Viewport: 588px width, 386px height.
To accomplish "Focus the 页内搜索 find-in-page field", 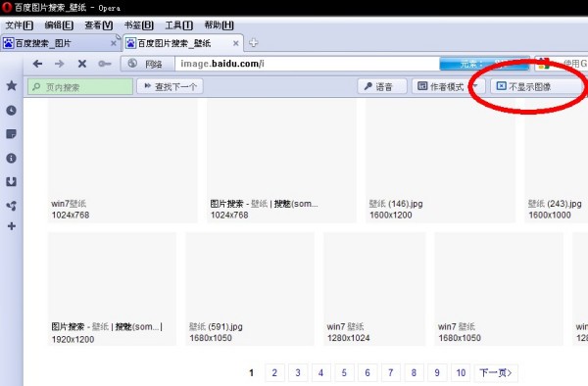I will pos(80,86).
